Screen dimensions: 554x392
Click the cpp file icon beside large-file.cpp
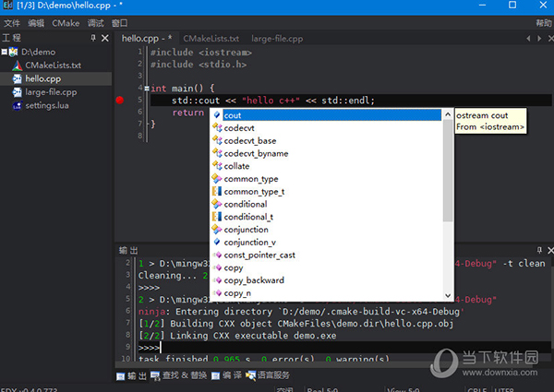[x=17, y=92]
